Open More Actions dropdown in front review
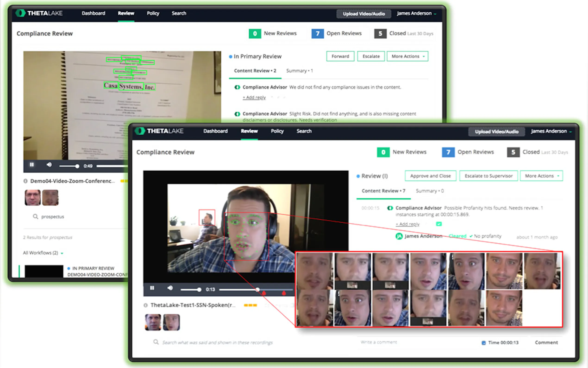588x368 pixels. point(541,176)
